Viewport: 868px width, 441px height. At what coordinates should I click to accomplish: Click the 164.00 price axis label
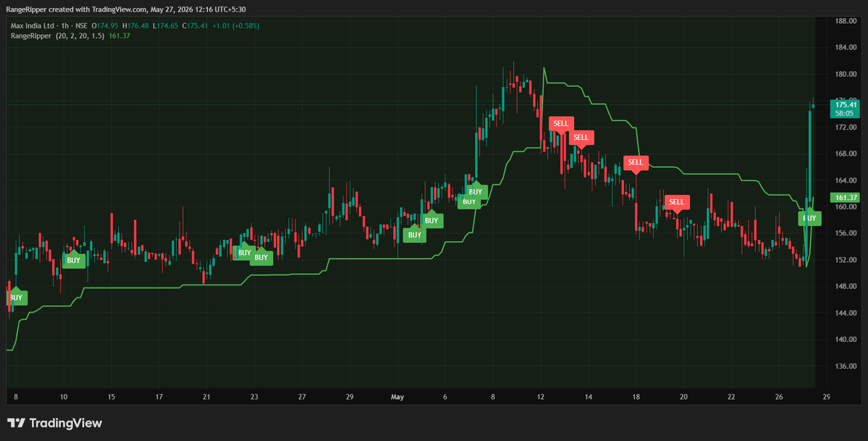pos(846,180)
